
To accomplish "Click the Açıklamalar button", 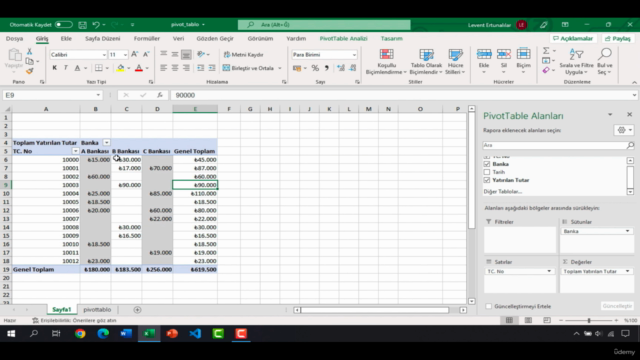I will click(x=573, y=38).
